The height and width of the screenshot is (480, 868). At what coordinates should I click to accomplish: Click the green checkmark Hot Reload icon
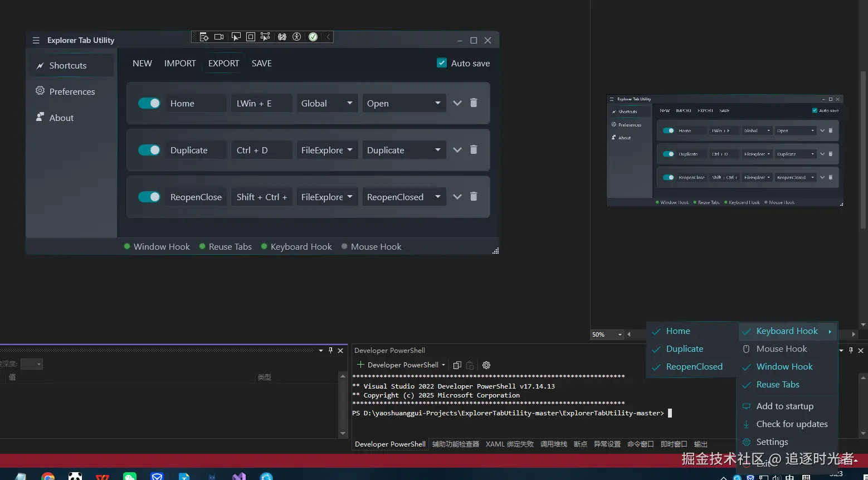pos(313,37)
